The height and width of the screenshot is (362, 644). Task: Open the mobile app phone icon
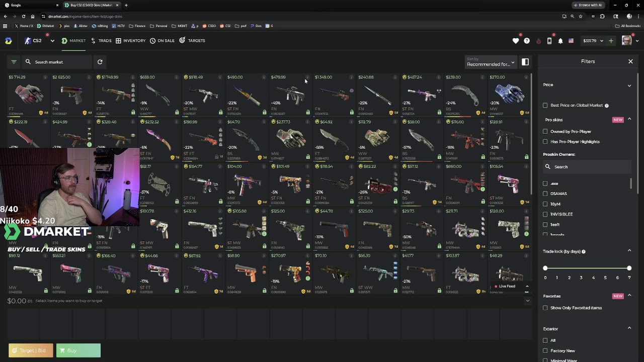pyautogui.click(x=549, y=41)
